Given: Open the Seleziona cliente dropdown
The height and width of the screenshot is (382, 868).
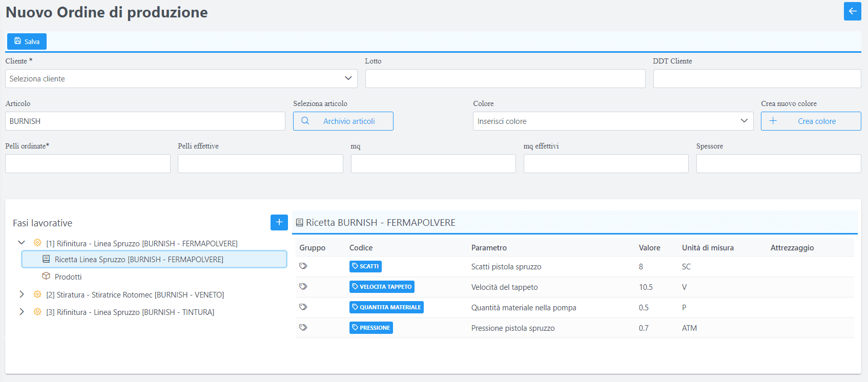Looking at the screenshot, I should pyautogui.click(x=181, y=79).
